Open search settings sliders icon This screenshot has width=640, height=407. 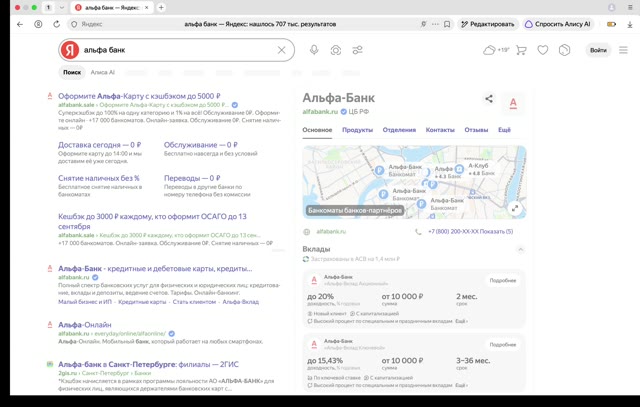coord(357,50)
